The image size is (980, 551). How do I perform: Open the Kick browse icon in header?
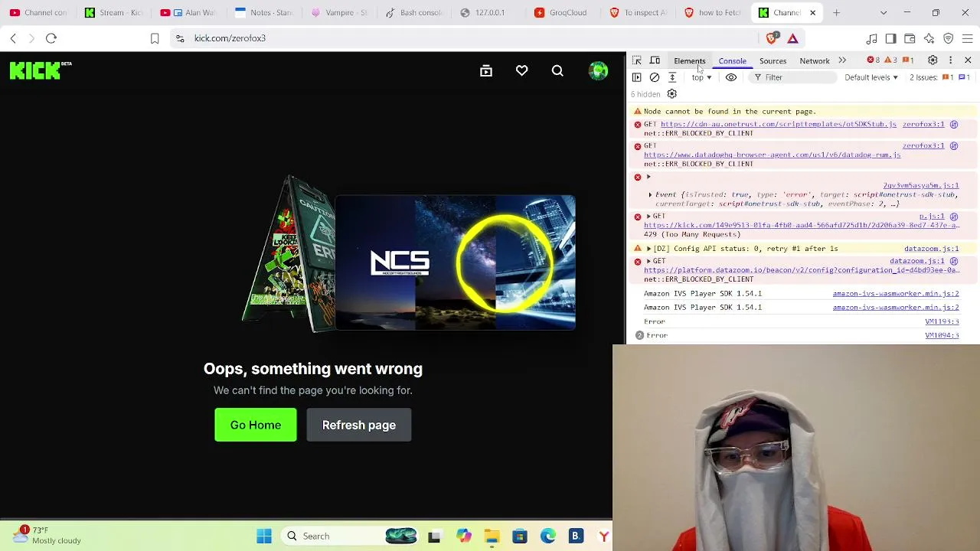point(486,71)
